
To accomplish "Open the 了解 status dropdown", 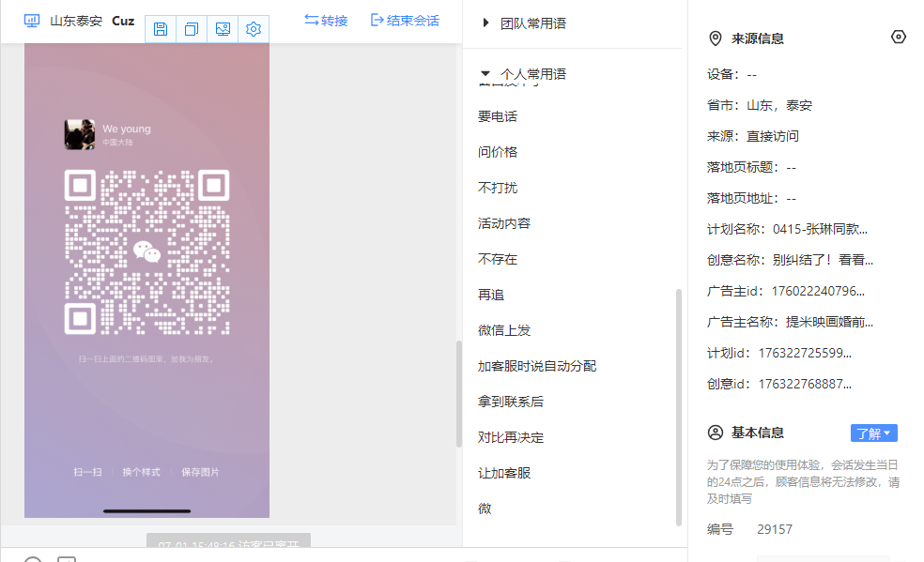I will (x=874, y=433).
